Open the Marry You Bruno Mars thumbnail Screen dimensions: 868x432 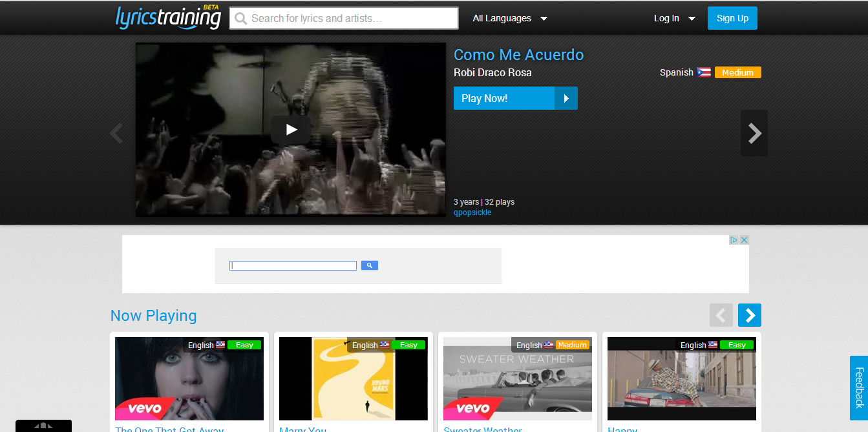(354, 378)
